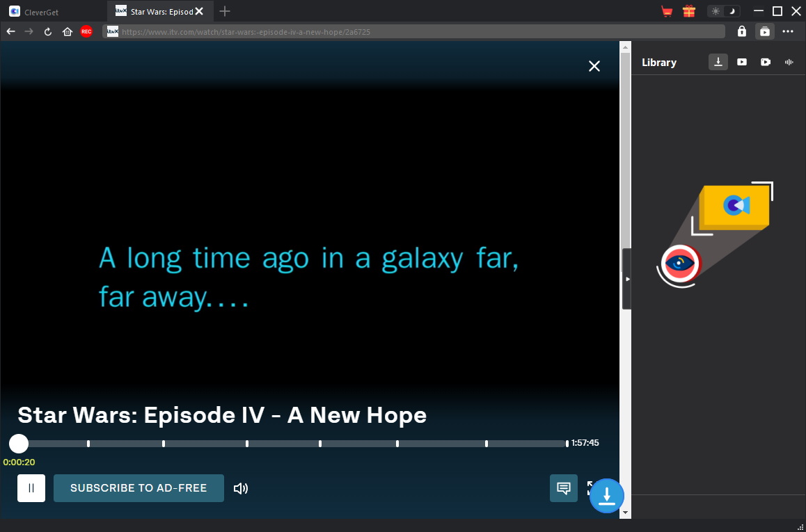
Task: Jump to third ad break marker
Action: coord(247,443)
